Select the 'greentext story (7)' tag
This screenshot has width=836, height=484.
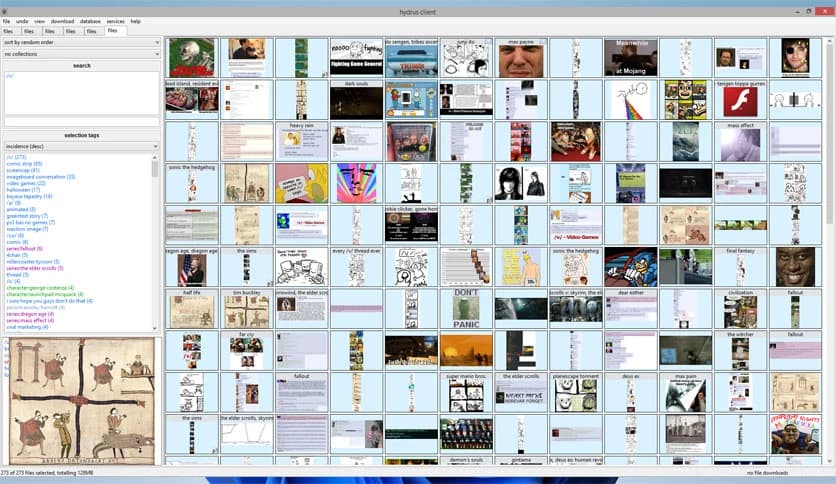[x=27, y=216]
